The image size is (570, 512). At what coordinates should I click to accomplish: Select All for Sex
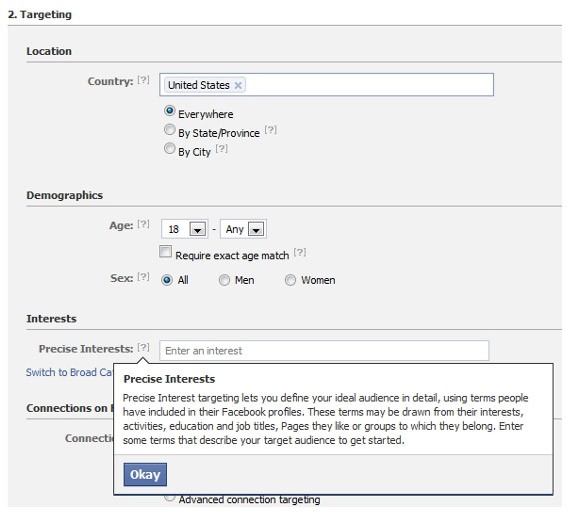tap(167, 280)
